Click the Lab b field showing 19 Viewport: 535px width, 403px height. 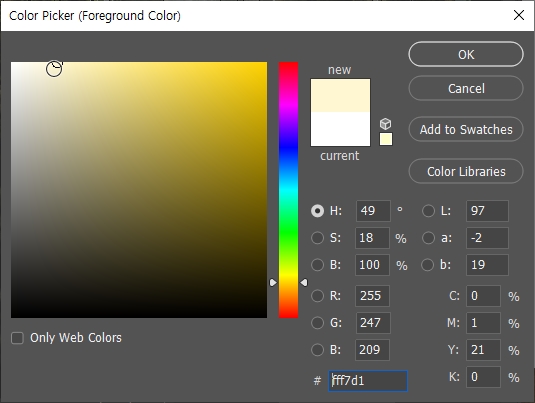487,265
